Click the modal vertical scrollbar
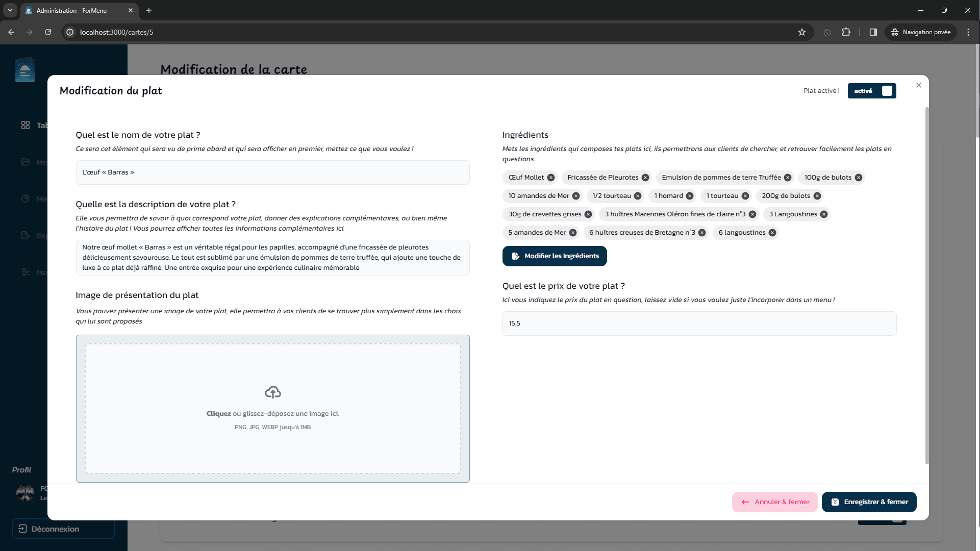This screenshot has width=980, height=551. coord(926,286)
